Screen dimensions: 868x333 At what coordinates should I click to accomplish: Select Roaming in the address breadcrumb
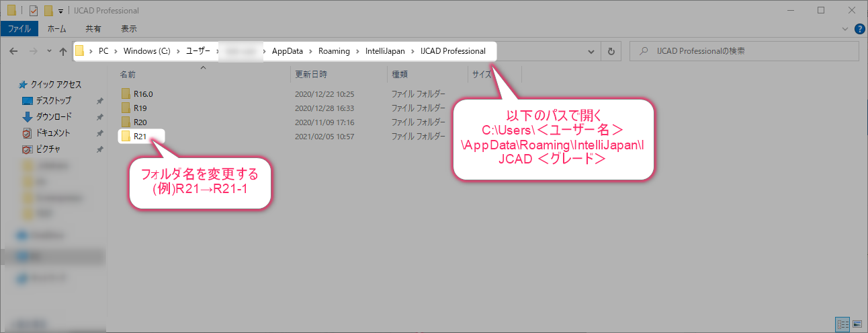(334, 51)
